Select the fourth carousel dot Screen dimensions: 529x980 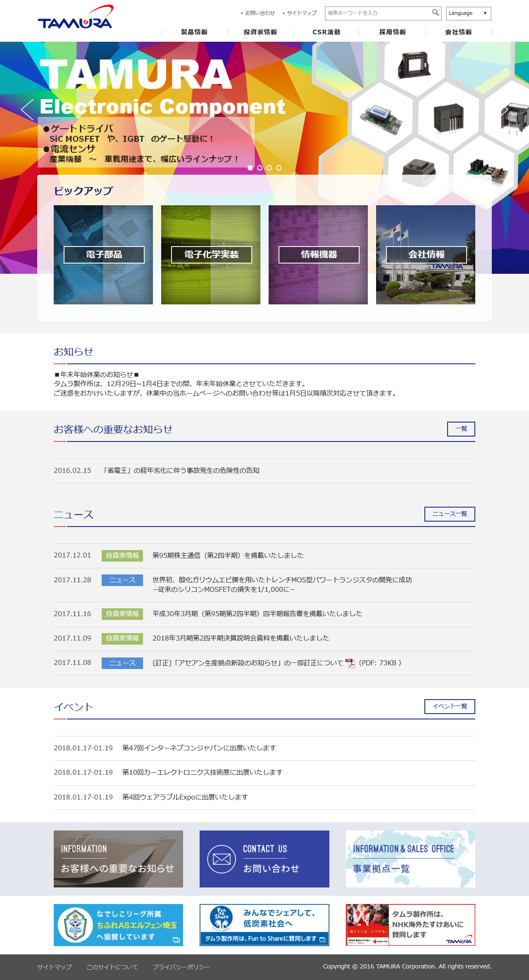(279, 168)
